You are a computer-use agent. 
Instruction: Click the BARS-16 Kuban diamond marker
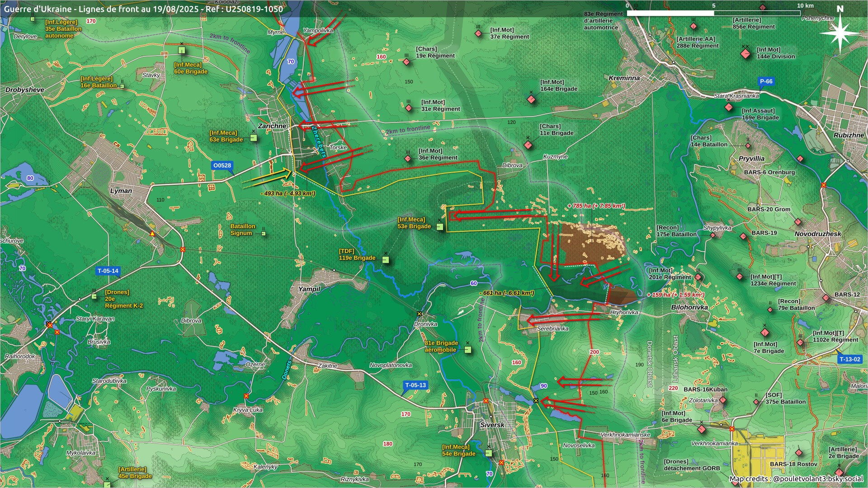(x=723, y=400)
